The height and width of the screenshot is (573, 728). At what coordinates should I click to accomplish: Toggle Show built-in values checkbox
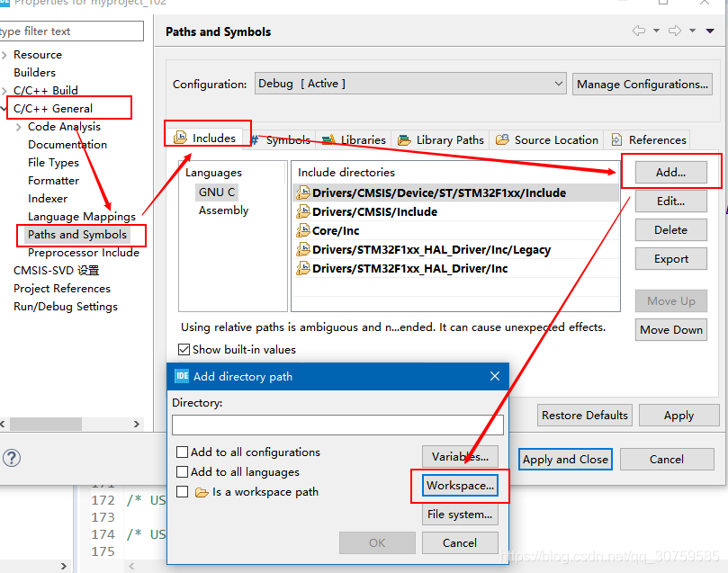point(184,349)
